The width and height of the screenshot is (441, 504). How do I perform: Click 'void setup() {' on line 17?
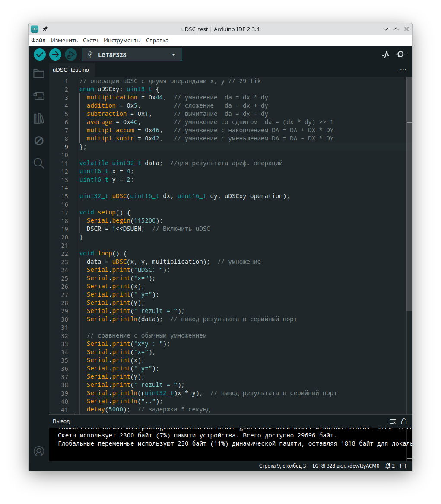(105, 213)
